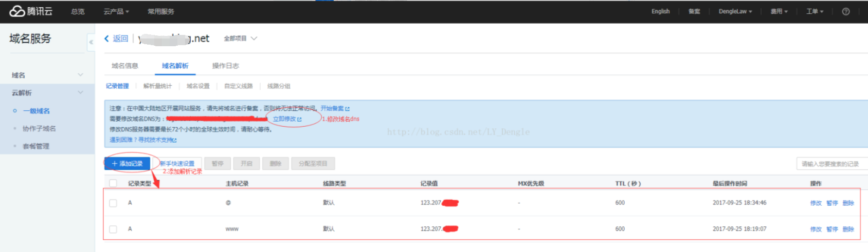Open the 云产品 products dropdown

tap(116, 11)
